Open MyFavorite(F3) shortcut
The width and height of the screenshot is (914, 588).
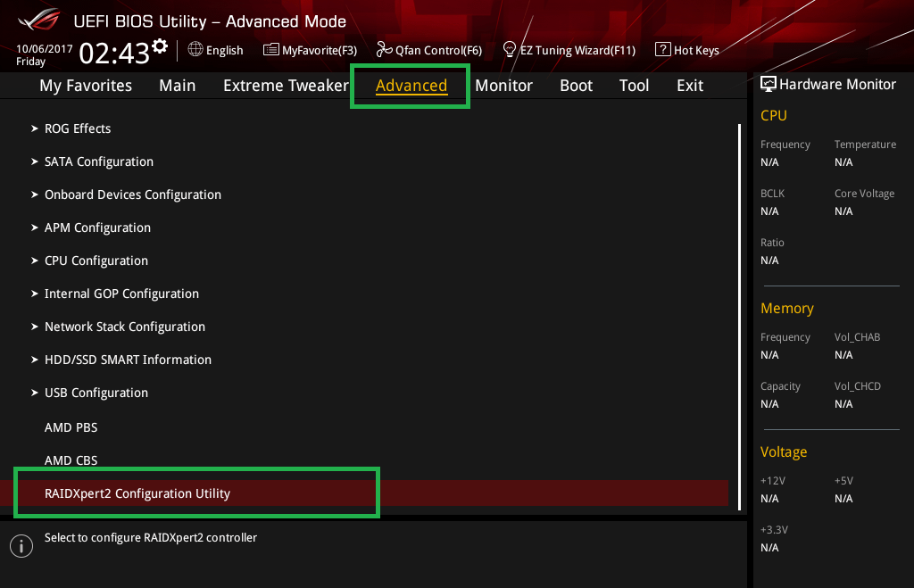pyautogui.click(x=310, y=50)
